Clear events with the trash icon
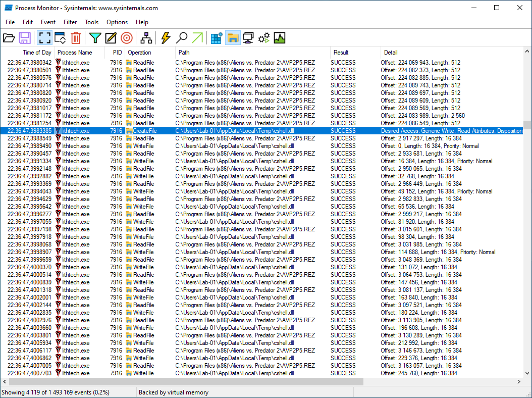The image size is (532, 398). (x=76, y=38)
